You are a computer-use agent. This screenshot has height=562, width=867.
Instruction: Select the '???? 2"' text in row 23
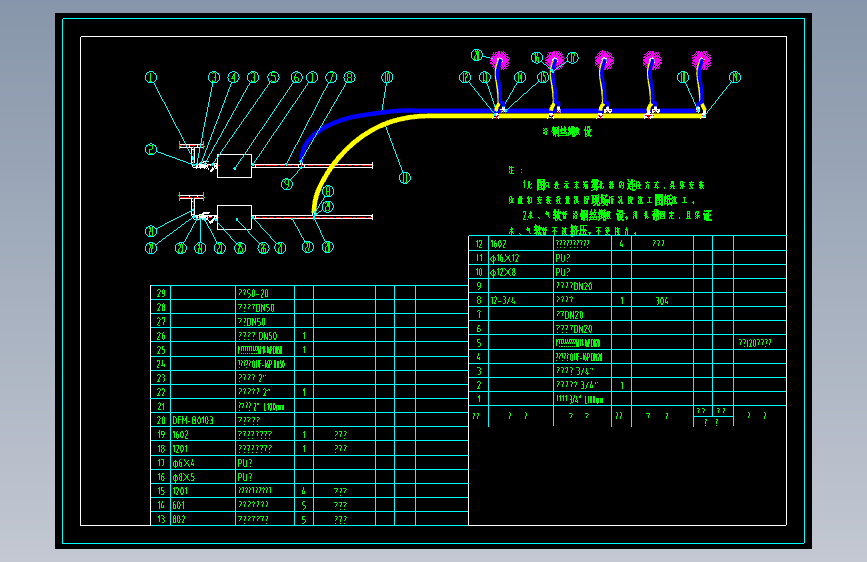(x=252, y=378)
